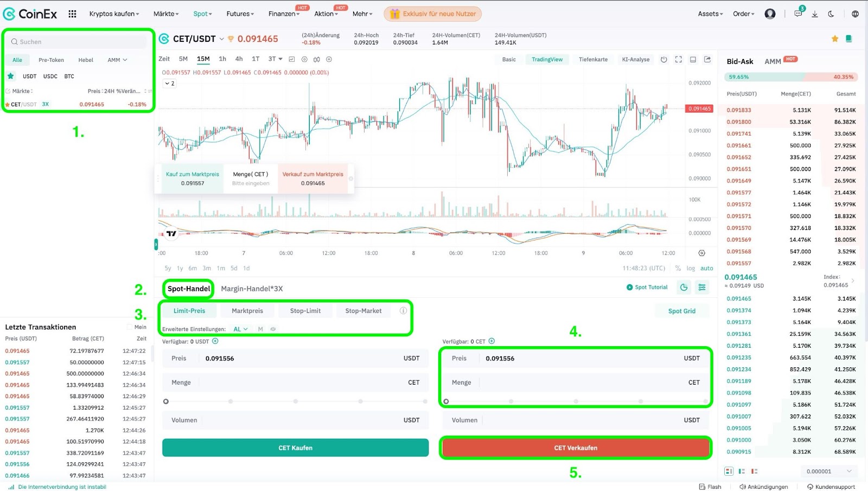
Task: Open the chart type icon in toolbar
Action: pyautogui.click(x=291, y=59)
